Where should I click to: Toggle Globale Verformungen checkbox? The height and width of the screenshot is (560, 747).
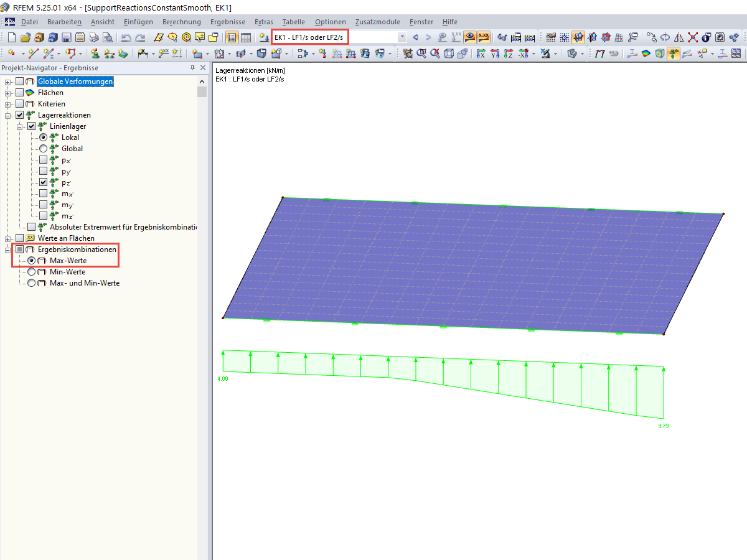(x=20, y=82)
